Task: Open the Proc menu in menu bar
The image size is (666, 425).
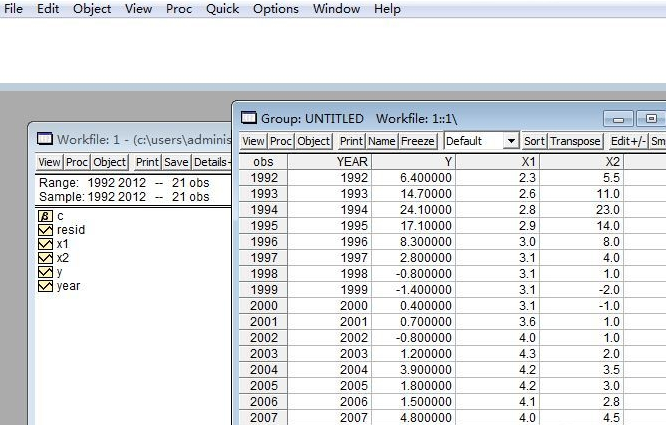Action: click(x=179, y=8)
